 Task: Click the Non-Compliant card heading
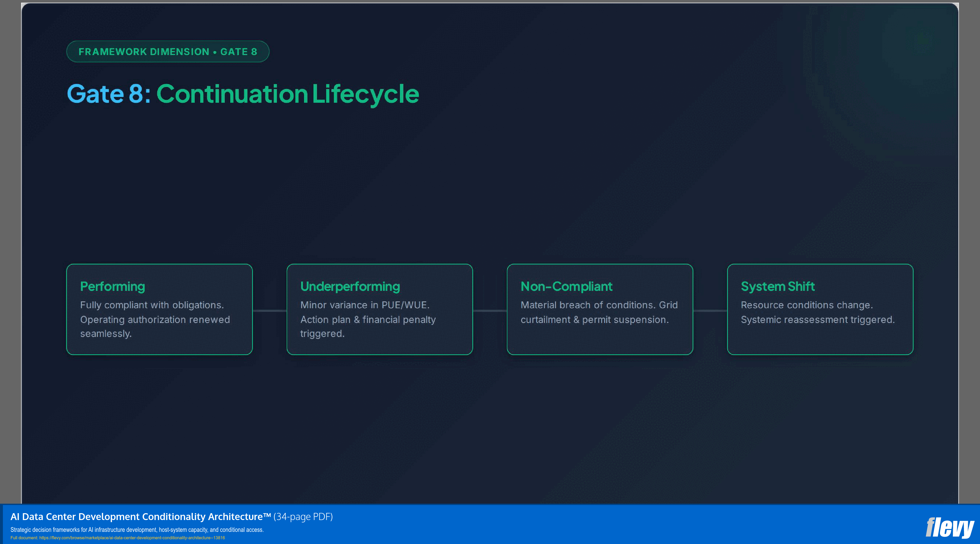pos(566,286)
